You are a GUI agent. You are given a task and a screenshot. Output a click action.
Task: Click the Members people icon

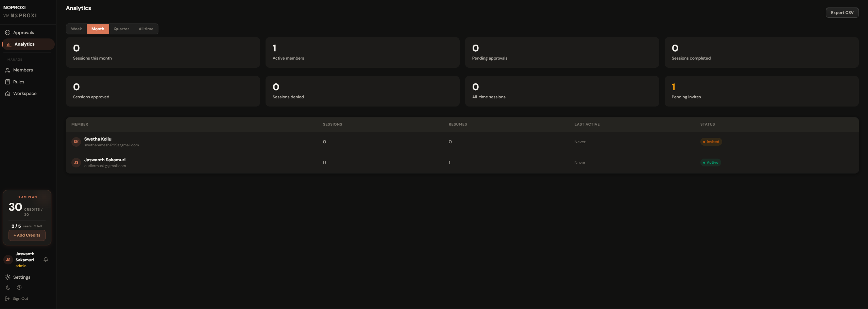coord(7,70)
